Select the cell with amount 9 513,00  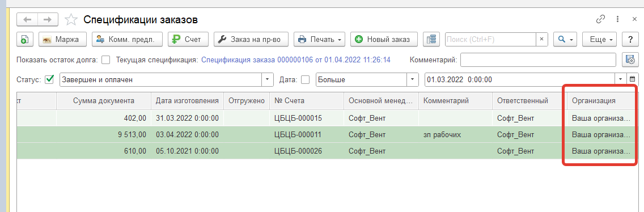point(104,134)
